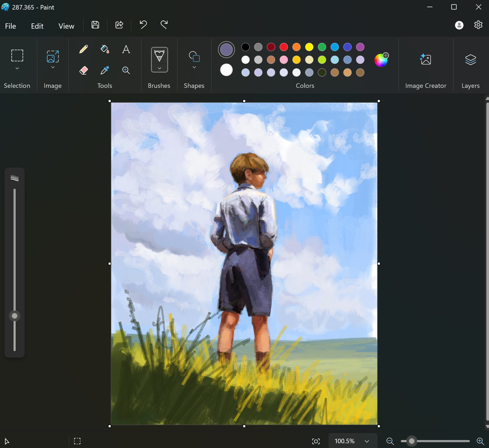Click the fit to window icon

(316, 441)
